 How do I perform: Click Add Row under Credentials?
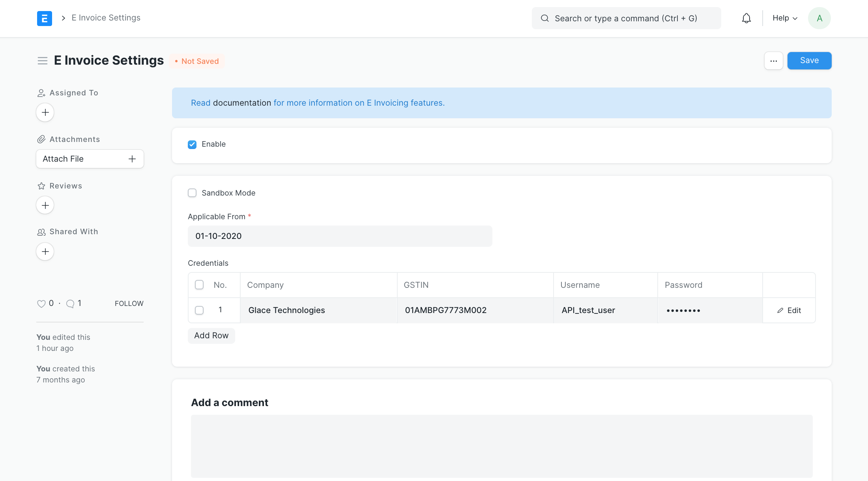click(211, 336)
